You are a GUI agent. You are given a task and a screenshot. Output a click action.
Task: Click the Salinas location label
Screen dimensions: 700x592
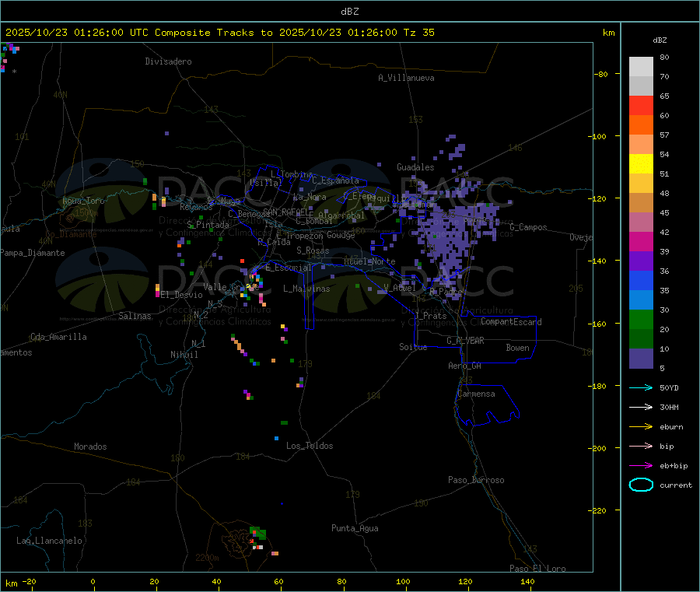click(x=135, y=316)
